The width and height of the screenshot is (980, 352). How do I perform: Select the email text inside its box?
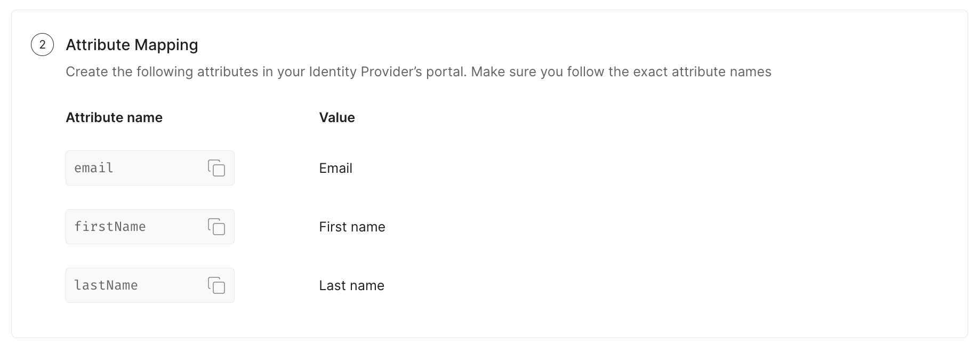[93, 168]
